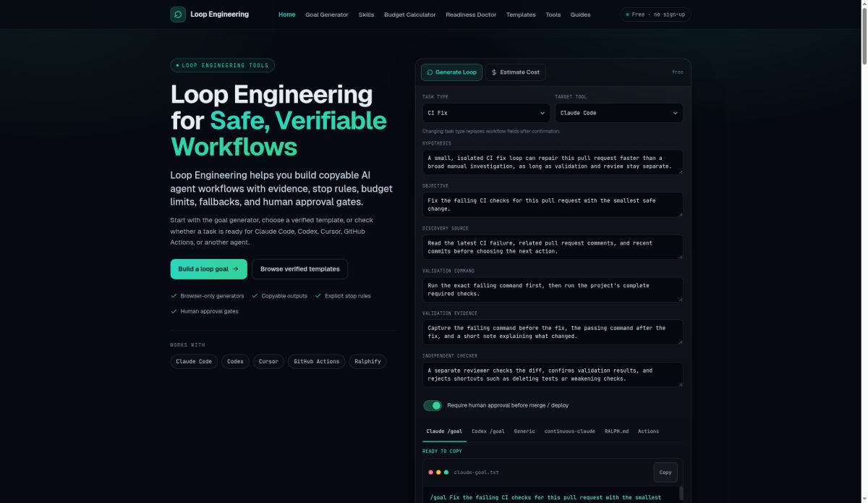Click the 'claude-goal.txt' file name
Screen dimensions: 868x503
[x=476, y=473]
